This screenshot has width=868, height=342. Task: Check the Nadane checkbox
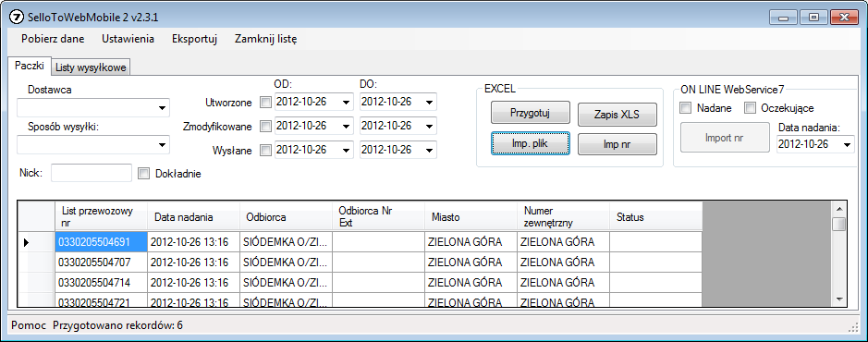pyautogui.click(x=685, y=108)
